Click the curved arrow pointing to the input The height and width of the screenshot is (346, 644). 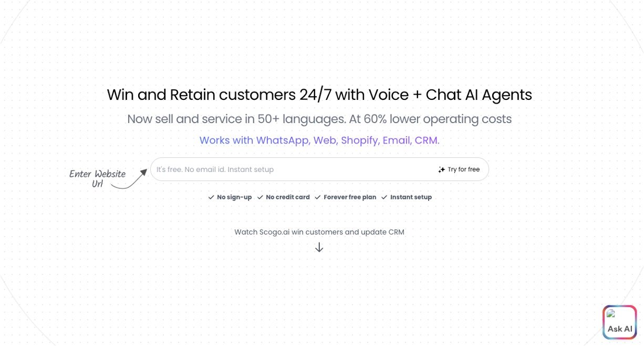(131, 179)
